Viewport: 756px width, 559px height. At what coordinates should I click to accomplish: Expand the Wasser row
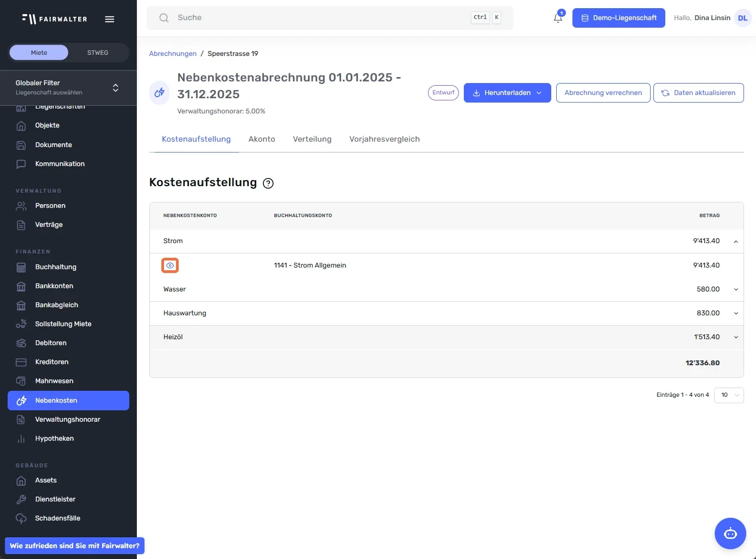pos(736,289)
